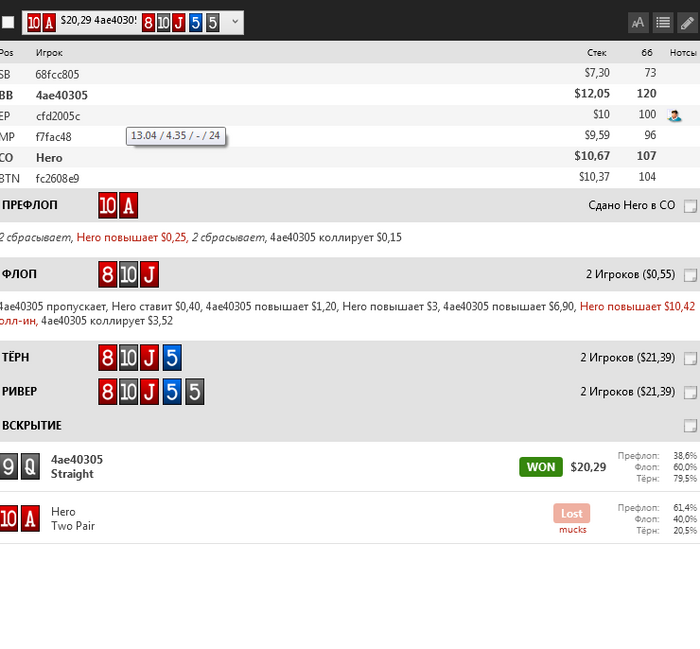Click the font size icon in header
The height and width of the screenshot is (649, 700).
pyautogui.click(x=638, y=22)
